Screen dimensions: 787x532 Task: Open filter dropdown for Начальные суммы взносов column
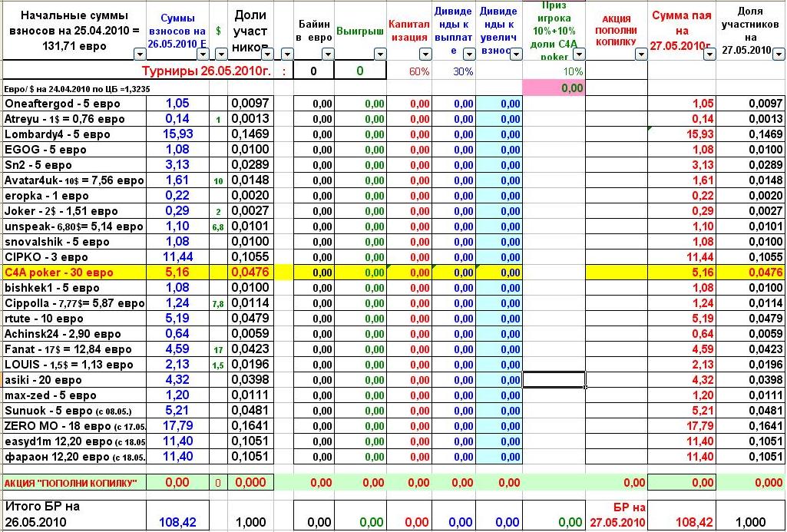(140, 55)
